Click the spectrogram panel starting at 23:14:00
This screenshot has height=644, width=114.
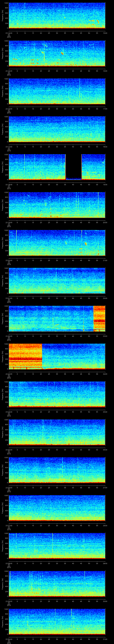(57, 16)
